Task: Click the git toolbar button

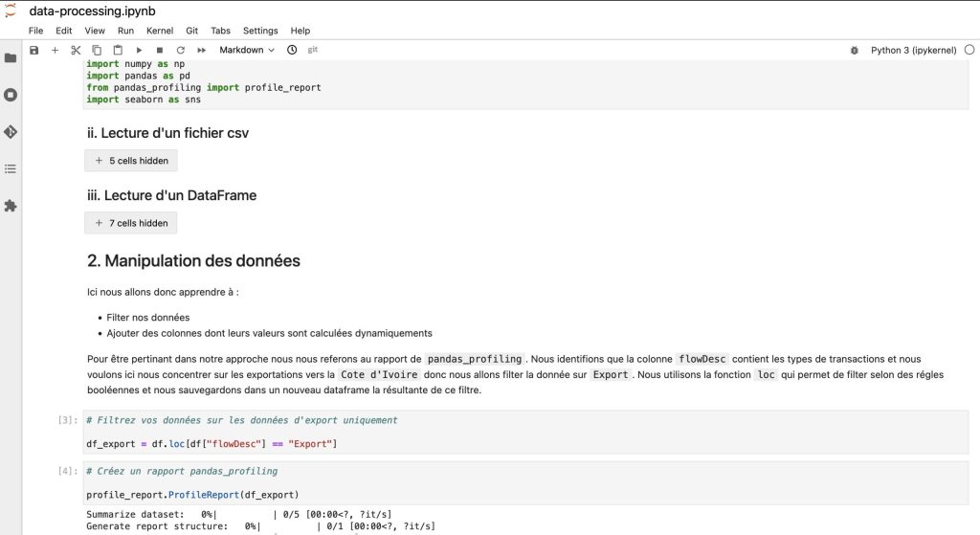Action: (x=313, y=50)
